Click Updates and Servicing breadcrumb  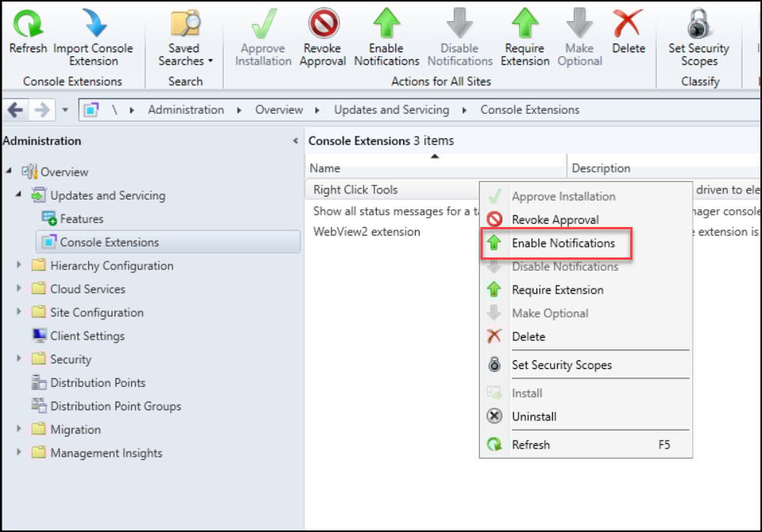pyautogui.click(x=392, y=110)
